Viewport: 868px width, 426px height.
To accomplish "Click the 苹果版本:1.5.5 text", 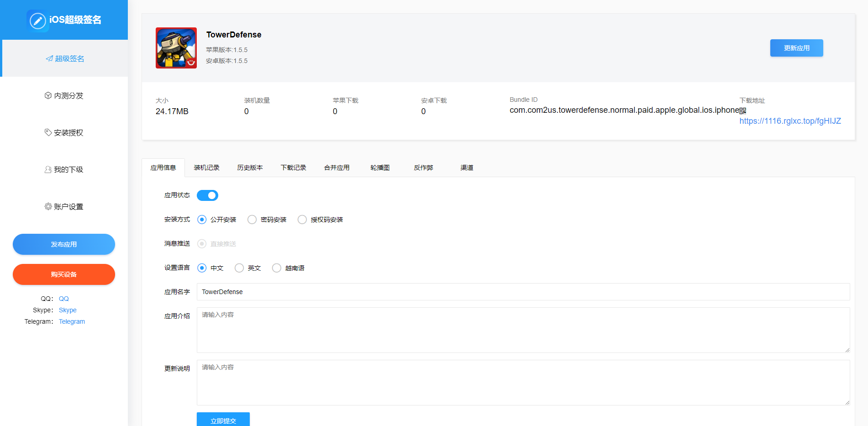I will (x=227, y=50).
